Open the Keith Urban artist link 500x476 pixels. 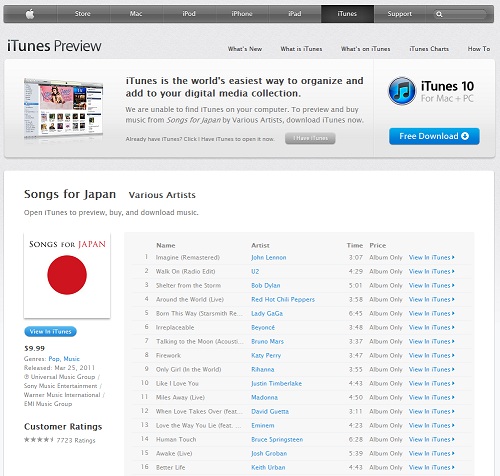coord(268,468)
